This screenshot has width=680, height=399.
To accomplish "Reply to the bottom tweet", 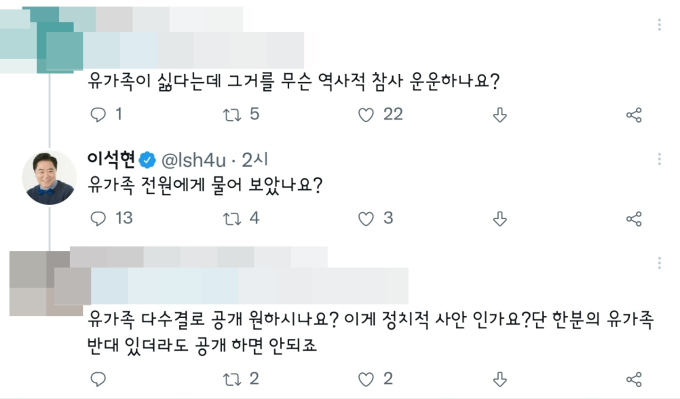I will point(98,379).
